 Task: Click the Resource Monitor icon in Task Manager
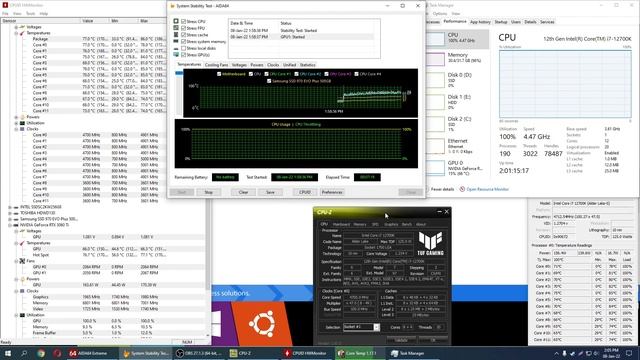coord(462,189)
